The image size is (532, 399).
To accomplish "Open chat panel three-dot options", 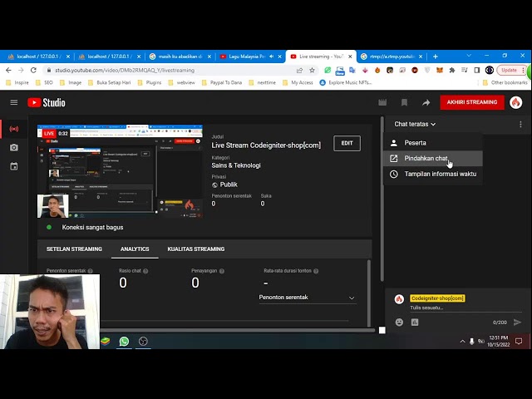I will pos(520,124).
